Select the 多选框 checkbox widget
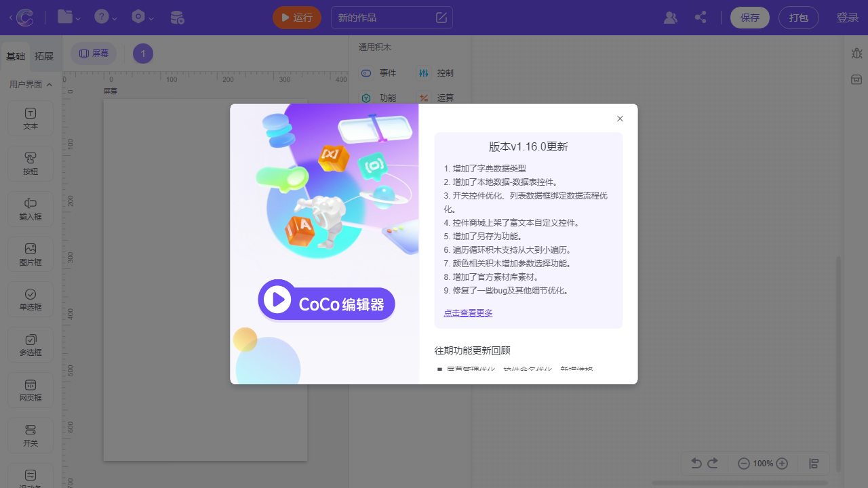The width and height of the screenshot is (868, 488). [x=31, y=344]
